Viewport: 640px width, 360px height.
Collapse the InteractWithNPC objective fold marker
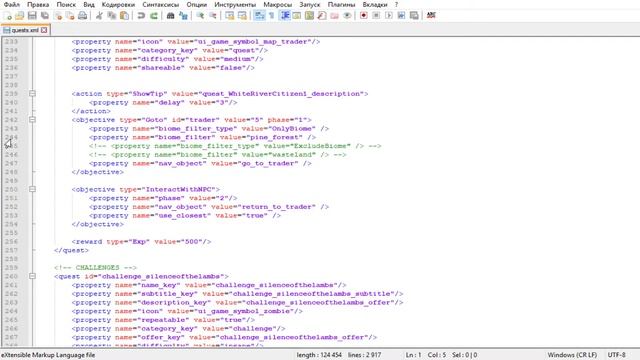32,189
